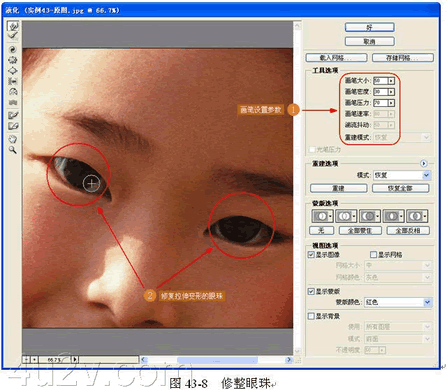Click the Intersect with Selection mask icon
The image size is (447, 390).
(x=393, y=216)
